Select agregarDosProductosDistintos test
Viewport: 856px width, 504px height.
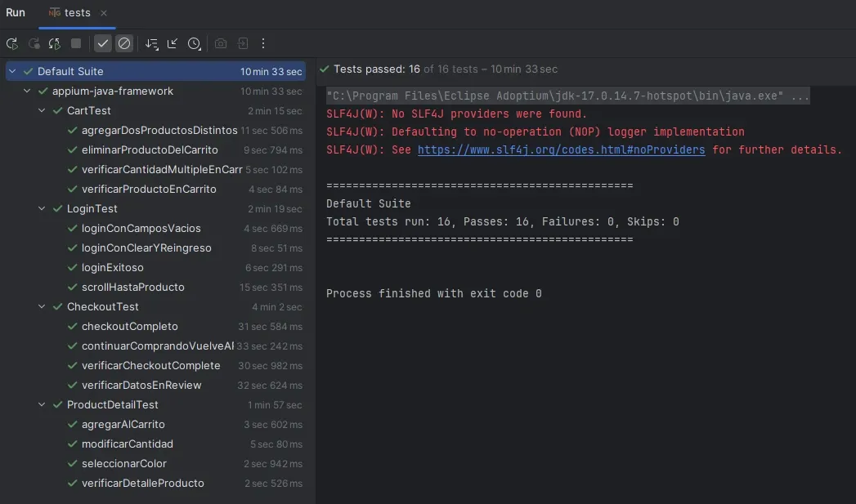pos(155,131)
